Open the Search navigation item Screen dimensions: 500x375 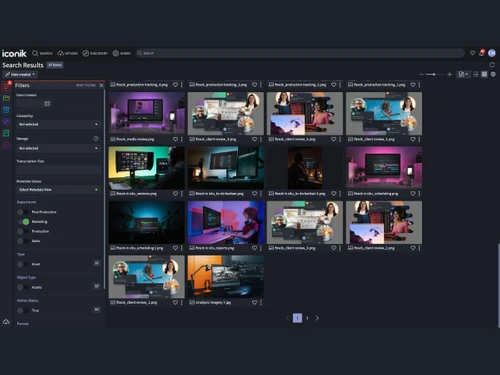click(42, 53)
